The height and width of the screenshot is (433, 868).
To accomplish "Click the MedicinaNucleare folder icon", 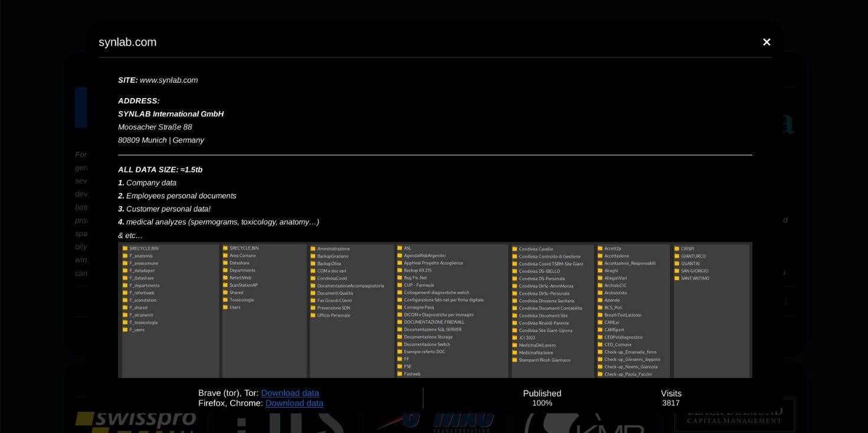I will tap(515, 353).
